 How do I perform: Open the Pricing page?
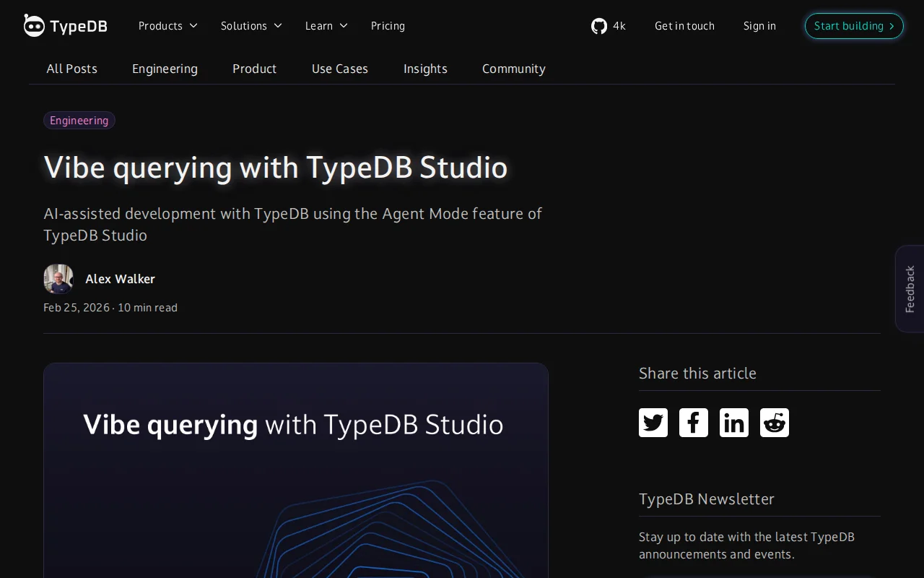[x=388, y=26]
